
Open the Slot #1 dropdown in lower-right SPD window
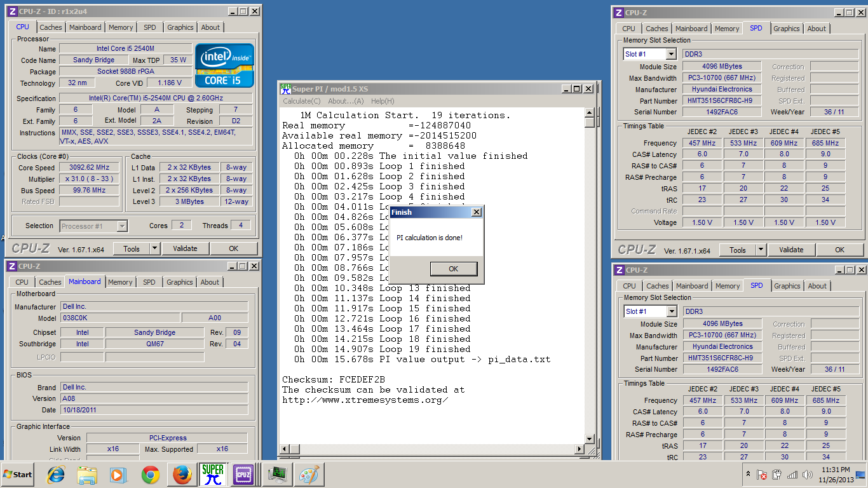pyautogui.click(x=672, y=311)
